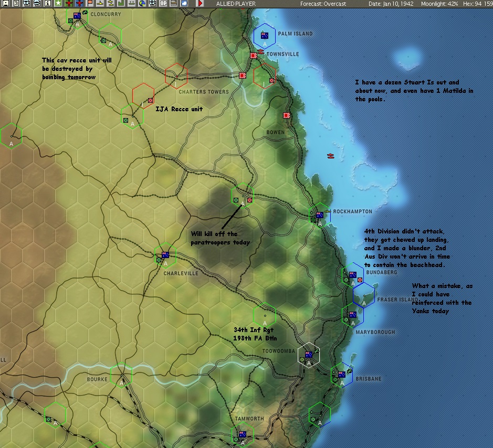Screen dimensions: 493x448
Task: Click the 'Forecast: Overcast' text
Action: coord(323,4)
